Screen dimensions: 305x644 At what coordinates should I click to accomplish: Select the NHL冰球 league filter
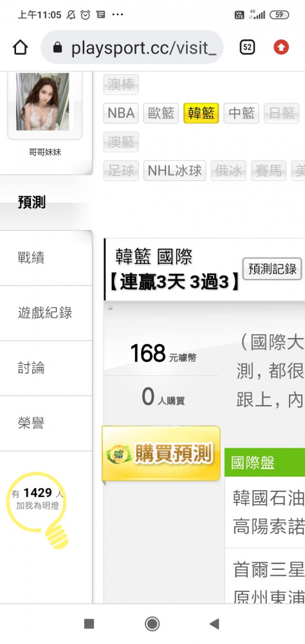(x=175, y=171)
